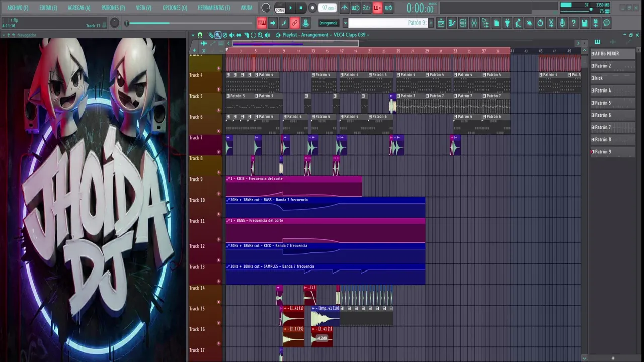The image size is (644, 362).
Task: Click bar 17 on the timeline ruler
Action: tap(342, 51)
